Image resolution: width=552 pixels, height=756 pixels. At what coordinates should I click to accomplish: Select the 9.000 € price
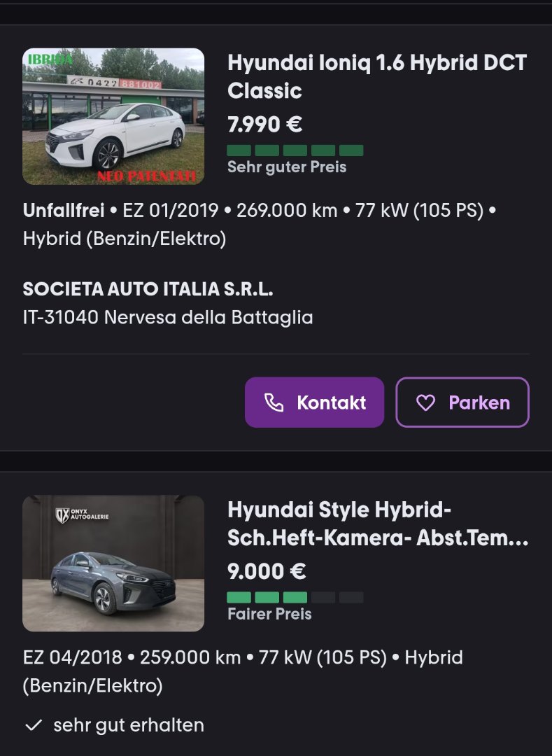(x=267, y=571)
